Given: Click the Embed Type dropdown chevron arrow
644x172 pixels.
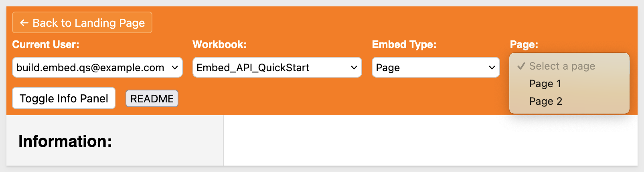Looking at the screenshot, I should click(492, 68).
